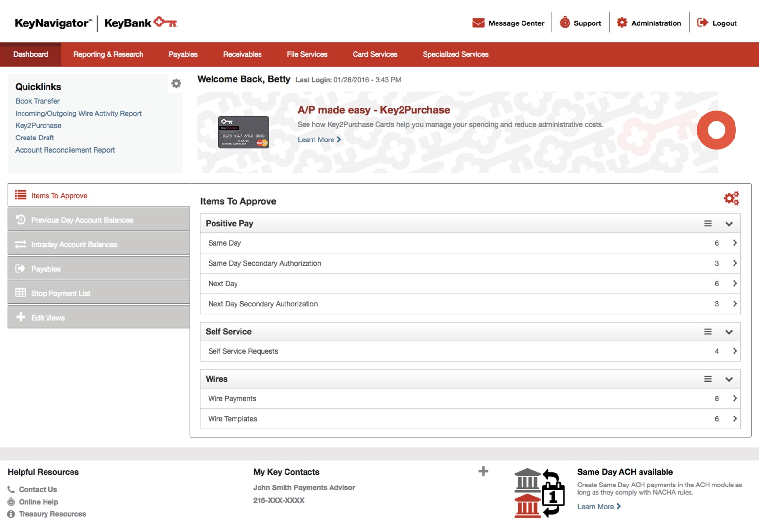Select Payables sidebar view
Image resolution: width=759 pixels, height=532 pixels.
[x=99, y=269]
